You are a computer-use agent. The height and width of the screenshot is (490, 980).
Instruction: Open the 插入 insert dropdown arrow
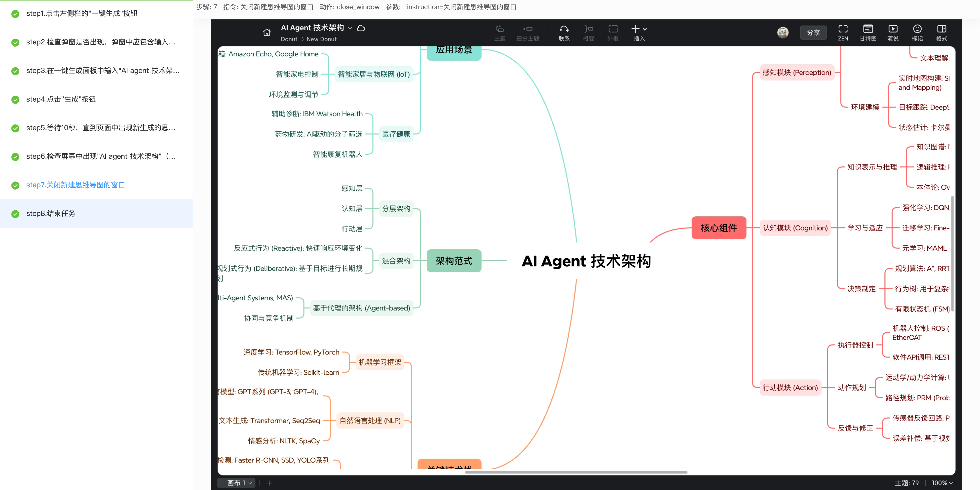645,29
